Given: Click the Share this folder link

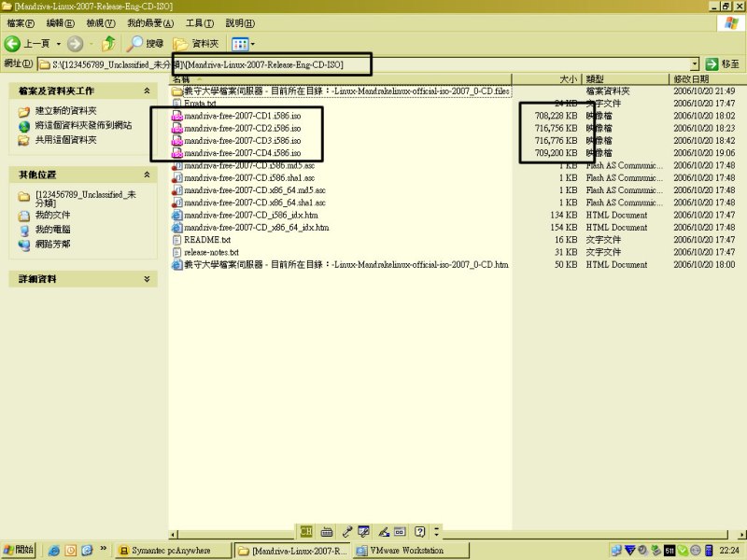Looking at the screenshot, I should [65, 139].
